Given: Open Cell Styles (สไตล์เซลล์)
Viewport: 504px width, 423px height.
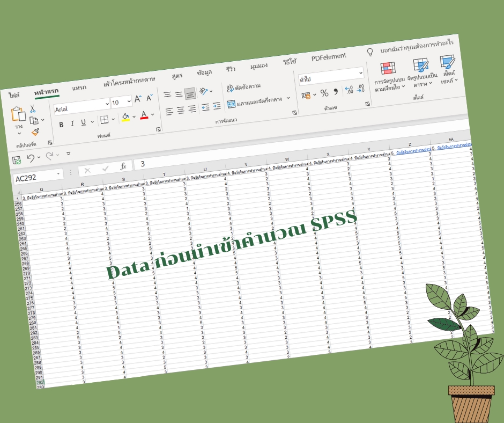Looking at the screenshot, I should tap(448, 63).
